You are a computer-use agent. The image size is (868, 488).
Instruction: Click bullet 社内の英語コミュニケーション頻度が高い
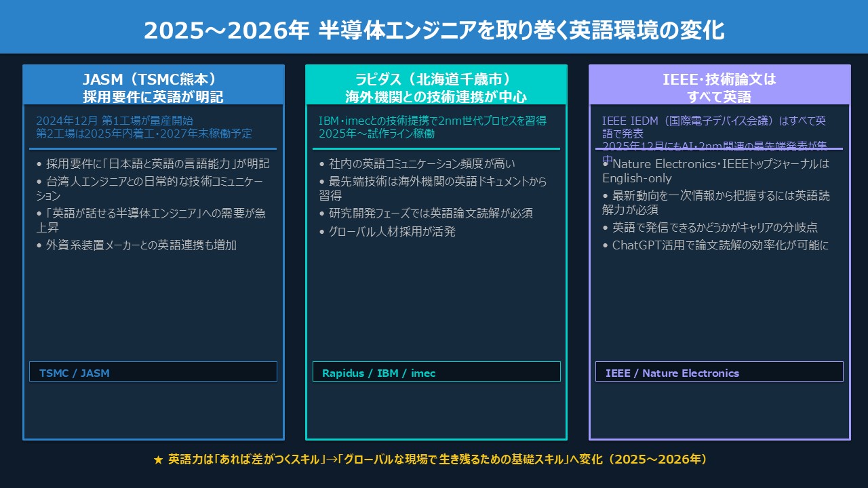[x=417, y=163]
